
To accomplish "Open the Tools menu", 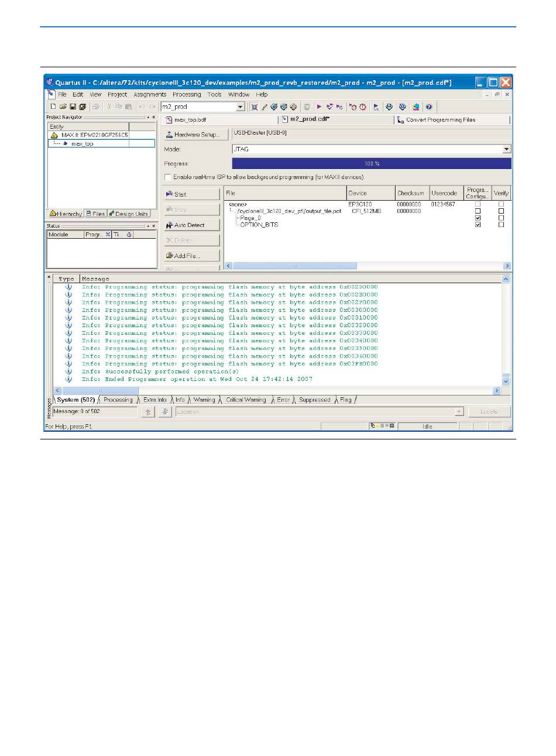I will pos(214,94).
